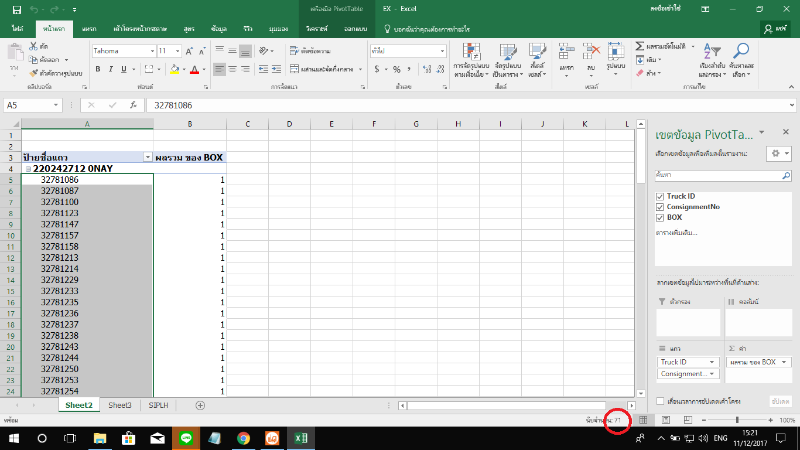
Task: Toggle bold formatting in ribbon
Action: coord(99,69)
